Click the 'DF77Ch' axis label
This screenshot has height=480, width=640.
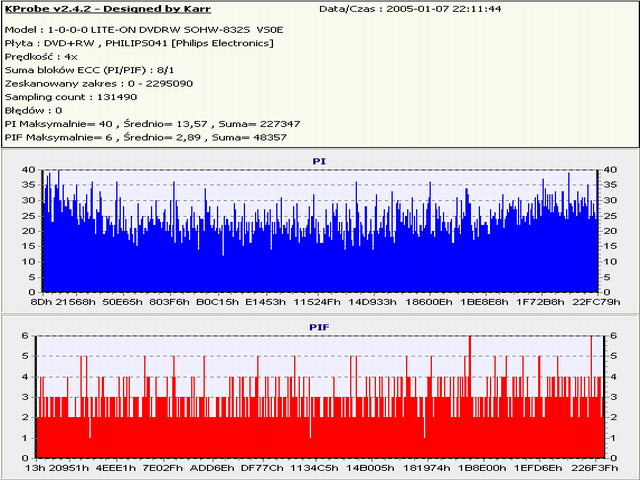(262, 468)
